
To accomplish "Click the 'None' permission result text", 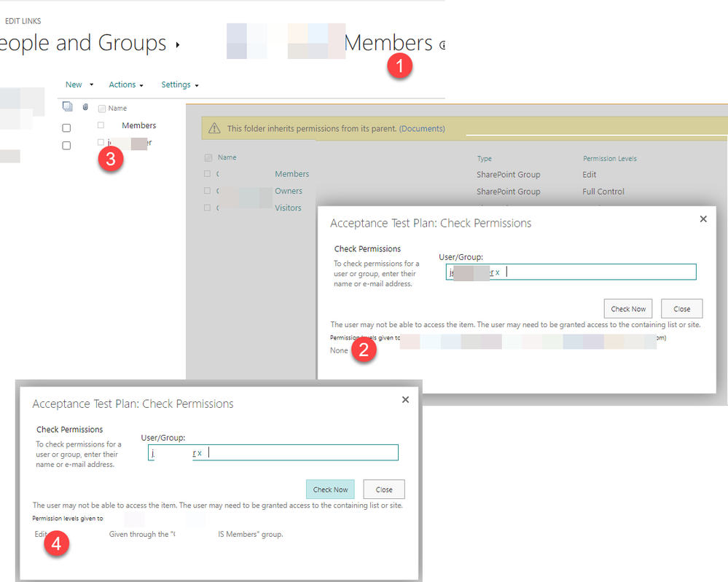I will (339, 350).
